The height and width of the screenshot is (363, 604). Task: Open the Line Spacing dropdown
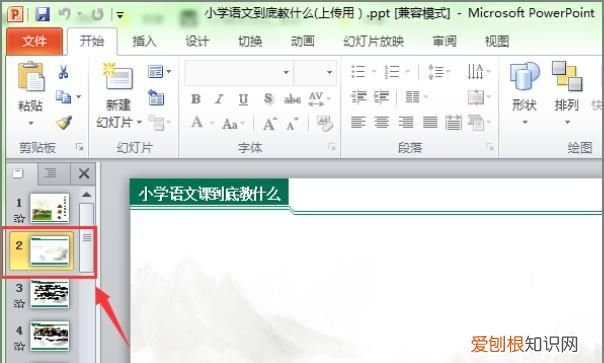[439, 72]
